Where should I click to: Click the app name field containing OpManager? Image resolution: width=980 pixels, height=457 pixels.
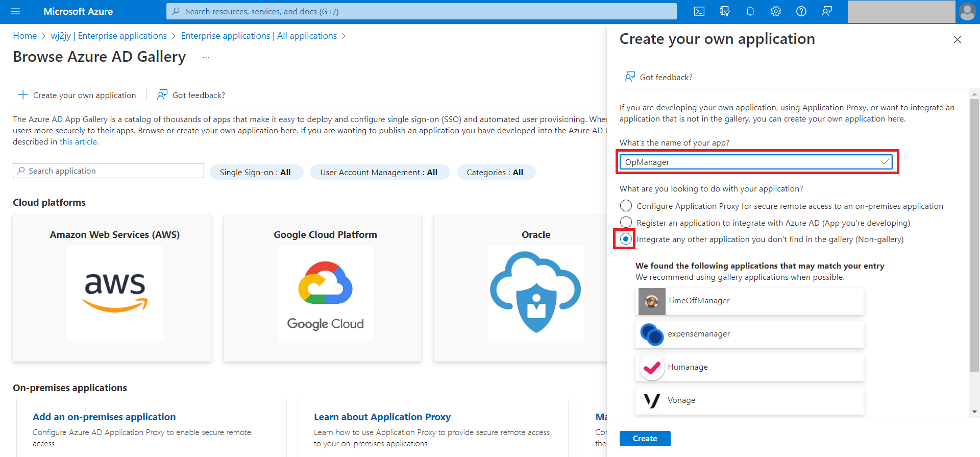coord(756,162)
